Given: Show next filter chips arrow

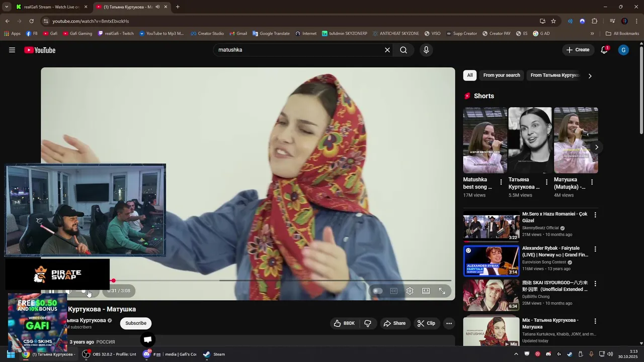Looking at the screenshot, I should pyautogui.click(x=590, y=76).
